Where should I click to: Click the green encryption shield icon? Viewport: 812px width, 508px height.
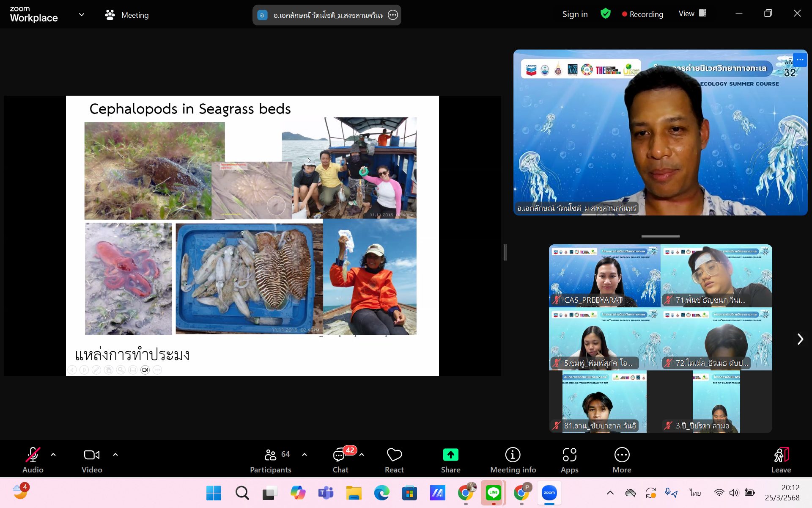pos(605,14)
